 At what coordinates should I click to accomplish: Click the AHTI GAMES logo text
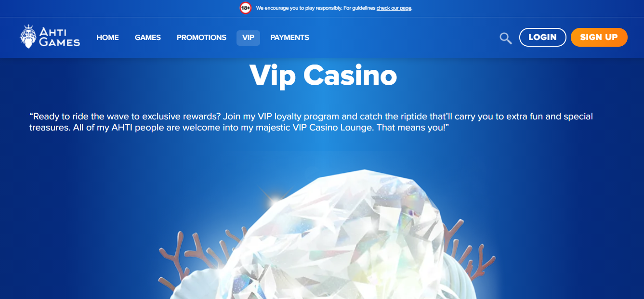[x=59, y=37]
